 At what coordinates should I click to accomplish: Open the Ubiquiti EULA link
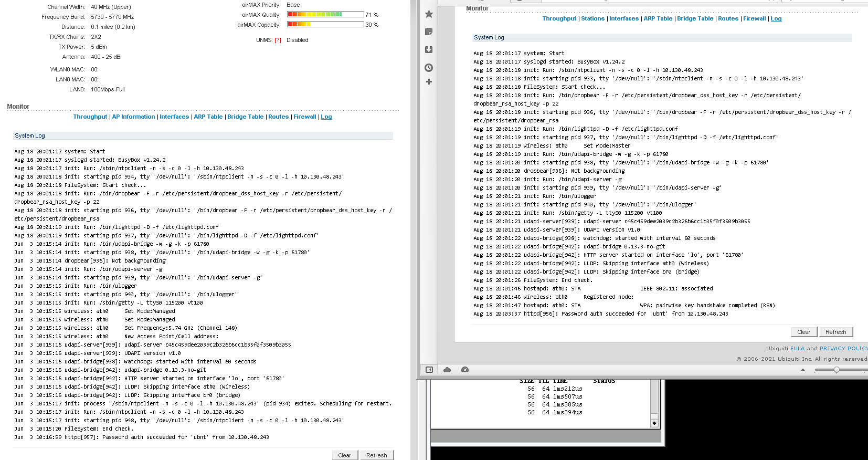pos(797,349)
